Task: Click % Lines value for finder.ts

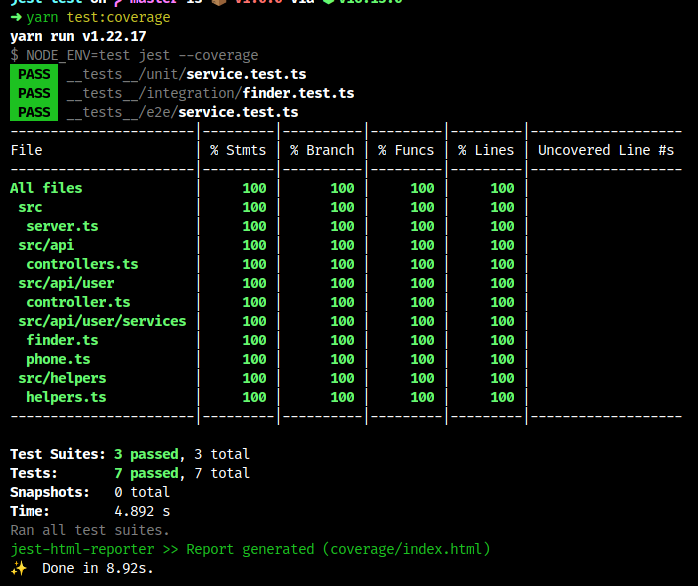Action: point(502,340)
